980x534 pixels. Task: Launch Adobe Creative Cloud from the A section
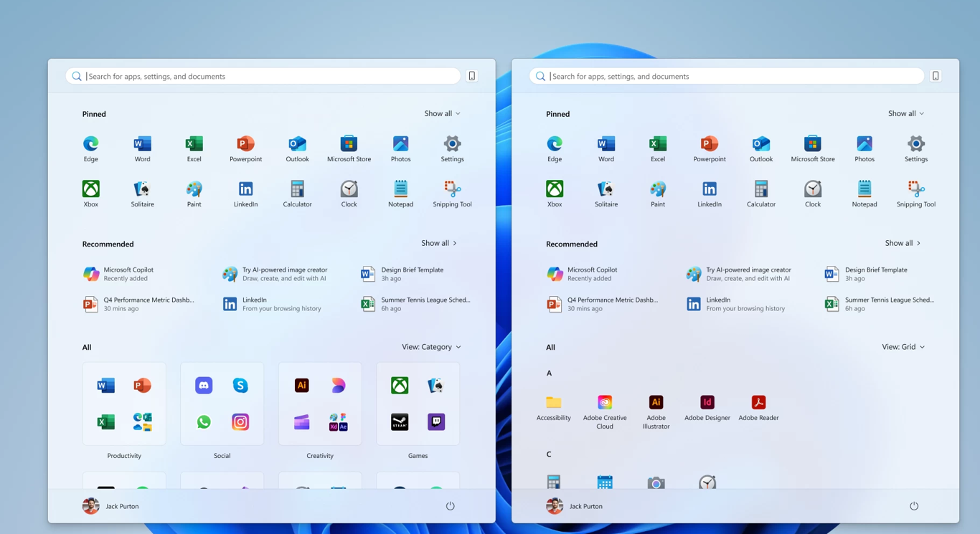605,403
